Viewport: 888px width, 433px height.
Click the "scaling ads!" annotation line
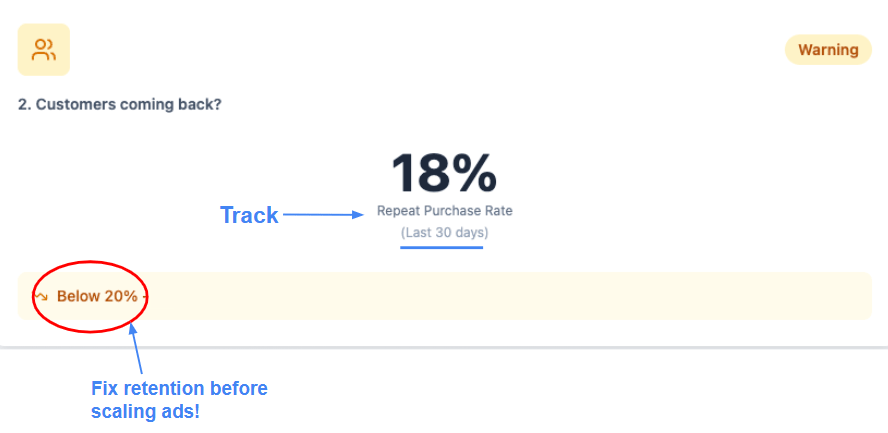coord(145,411)
